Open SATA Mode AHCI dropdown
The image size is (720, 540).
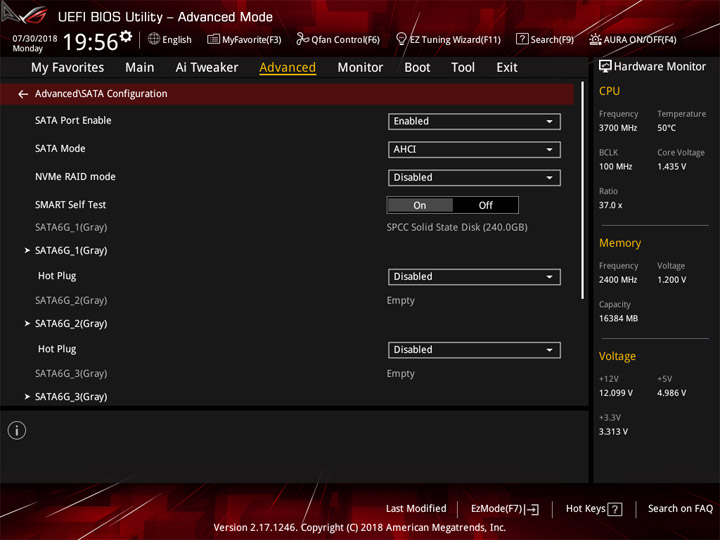(x=474, y=149)
